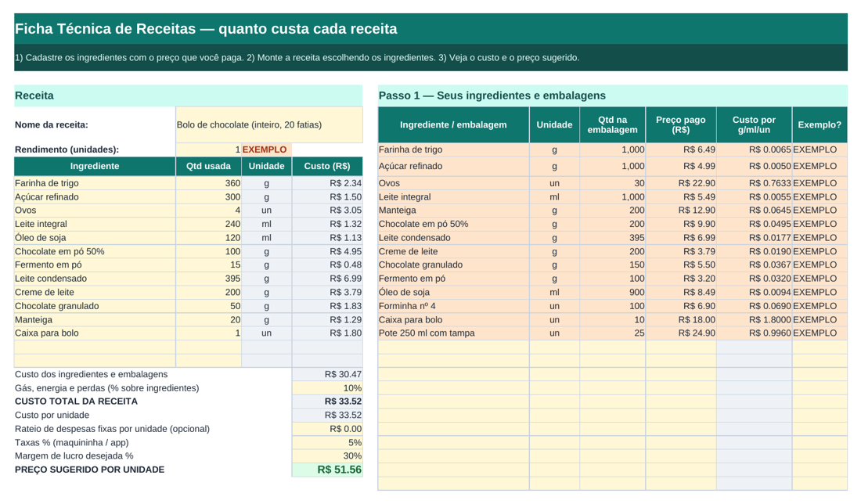
Task: Select the "Forminha nº 4" ingredient cell
Action: point(453,306)
